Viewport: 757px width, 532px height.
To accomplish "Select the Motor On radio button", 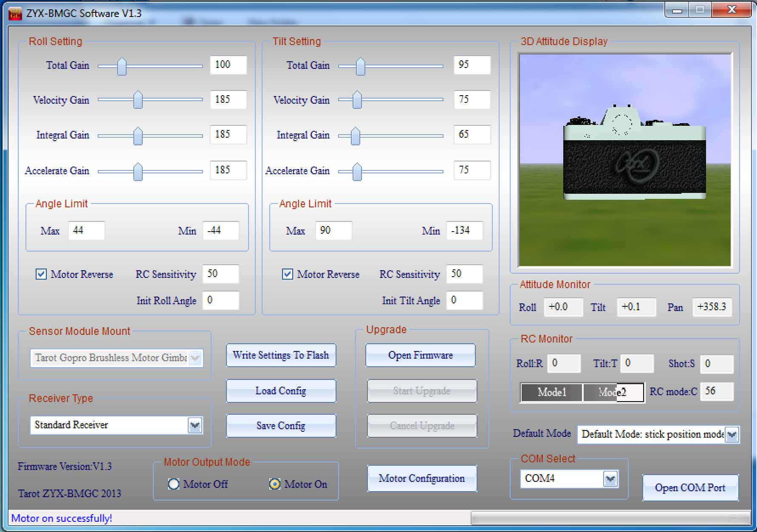I will (x=275, y=484).
